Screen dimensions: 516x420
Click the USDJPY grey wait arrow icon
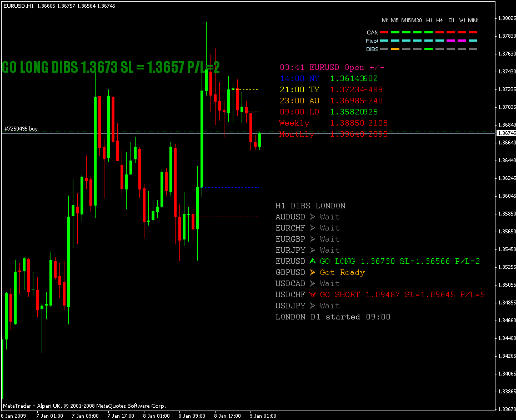[x=313, y=306]
